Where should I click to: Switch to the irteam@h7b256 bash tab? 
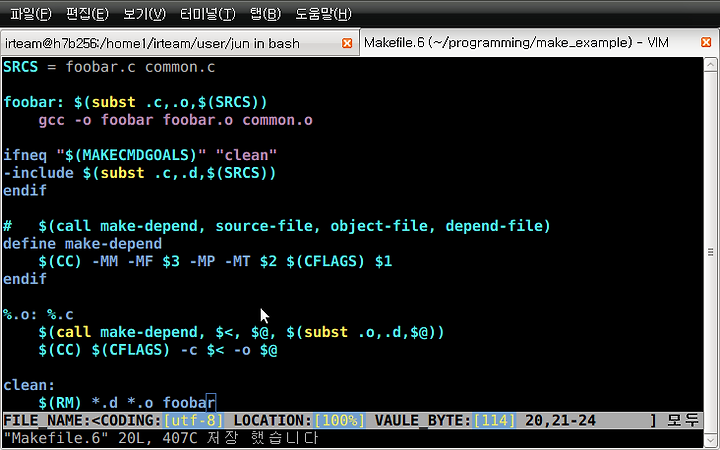[x=180, y=43]
